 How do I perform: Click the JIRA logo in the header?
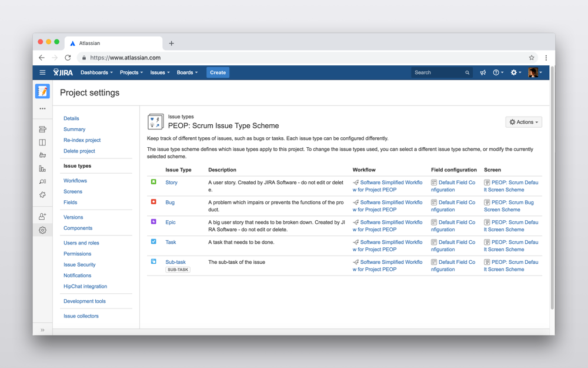pos(62,72)
